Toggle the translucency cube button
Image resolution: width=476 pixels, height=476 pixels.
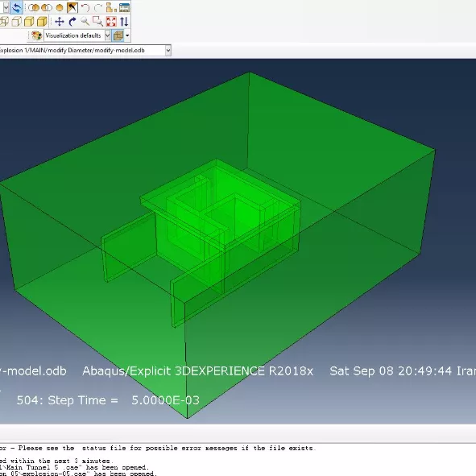118,35
